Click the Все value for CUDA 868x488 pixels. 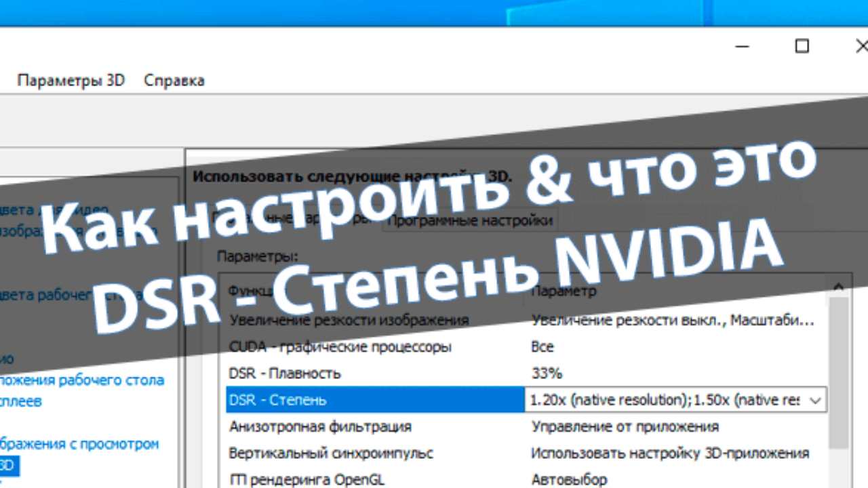pyautogui.click(x=542, y=346)
